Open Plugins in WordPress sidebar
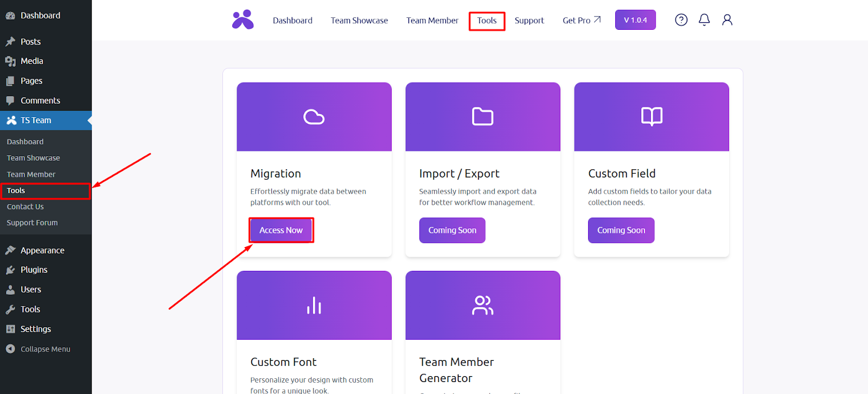Image resolution: width=868 pixels, height=394 pixels. [34, 270]
